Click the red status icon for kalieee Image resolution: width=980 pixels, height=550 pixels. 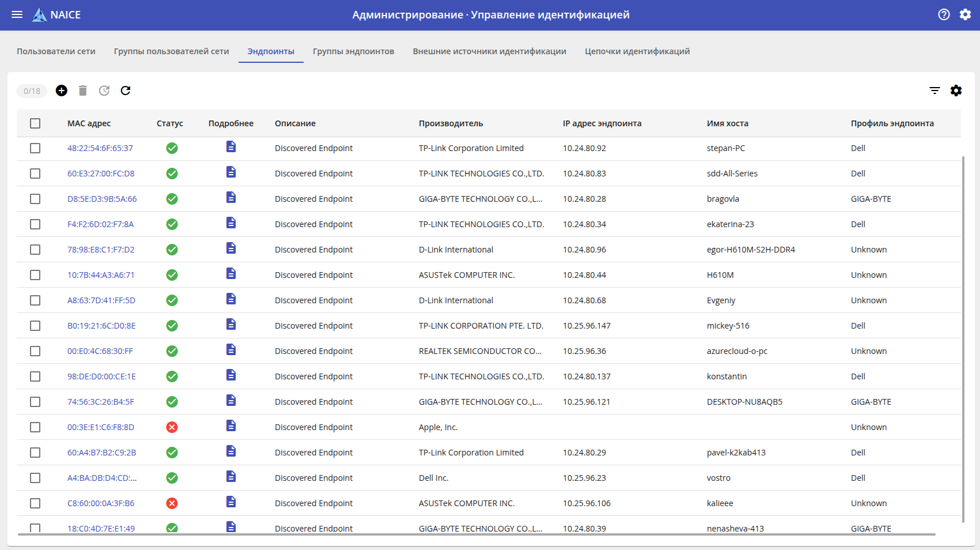(172, 503)
